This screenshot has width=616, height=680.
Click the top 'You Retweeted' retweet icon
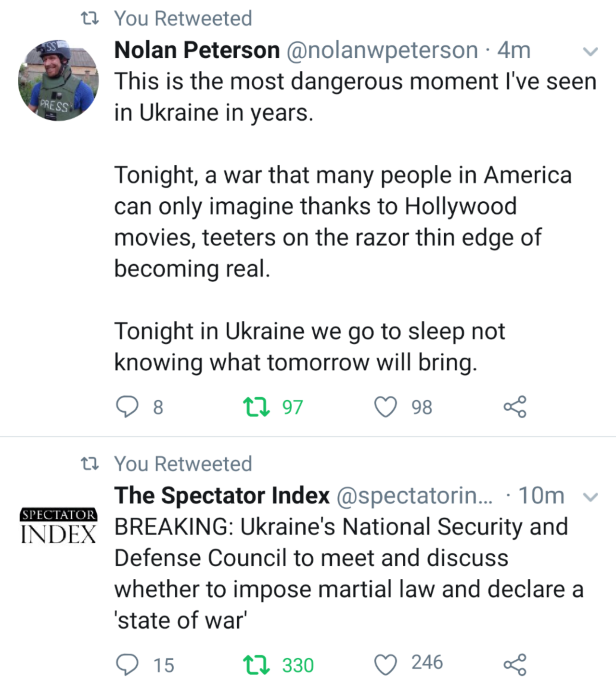(x=90, y=19)
